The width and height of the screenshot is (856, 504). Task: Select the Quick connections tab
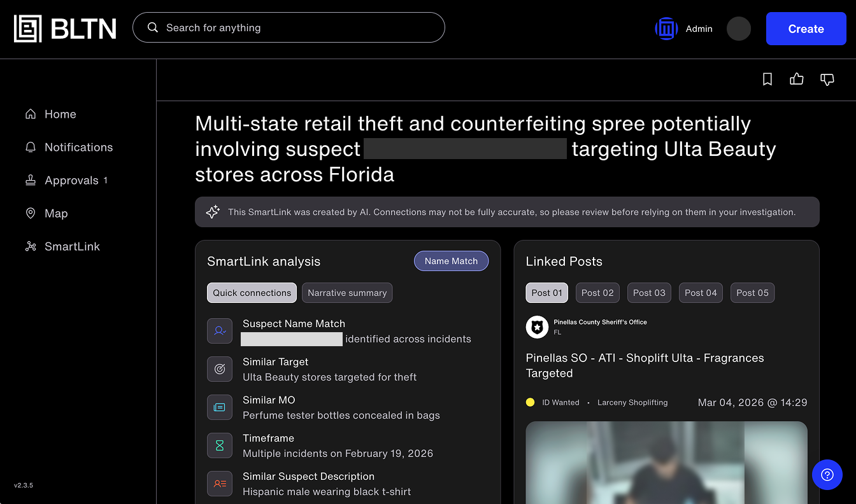pos(252,293)
